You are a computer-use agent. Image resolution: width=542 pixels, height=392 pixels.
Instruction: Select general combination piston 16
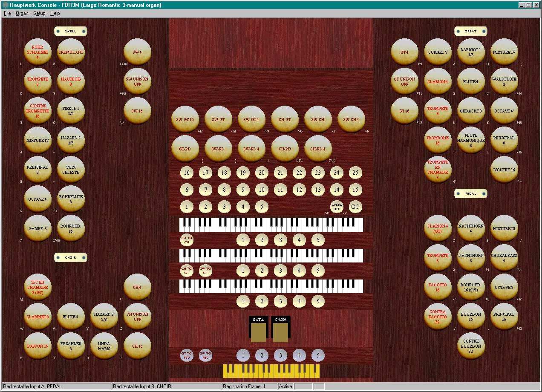click(x=187, y=173)
